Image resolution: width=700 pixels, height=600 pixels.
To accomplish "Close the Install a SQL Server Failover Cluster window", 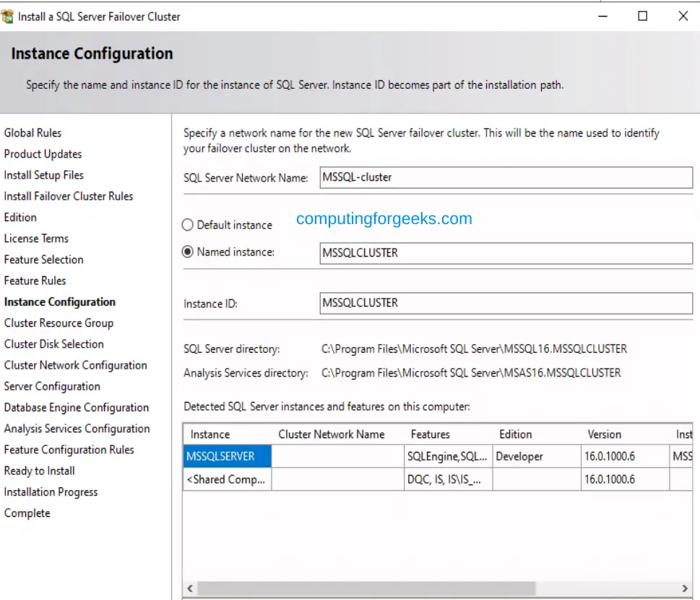I will pos(683,17).
